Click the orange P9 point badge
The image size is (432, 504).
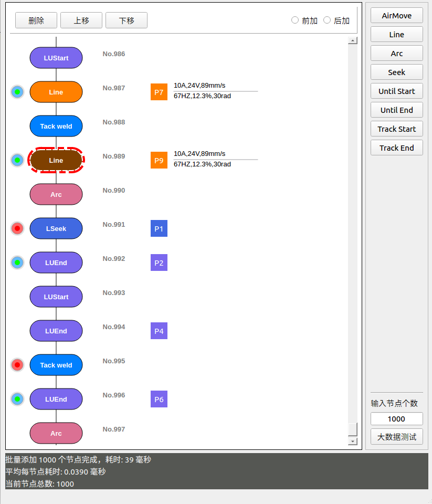pos(159,160)
